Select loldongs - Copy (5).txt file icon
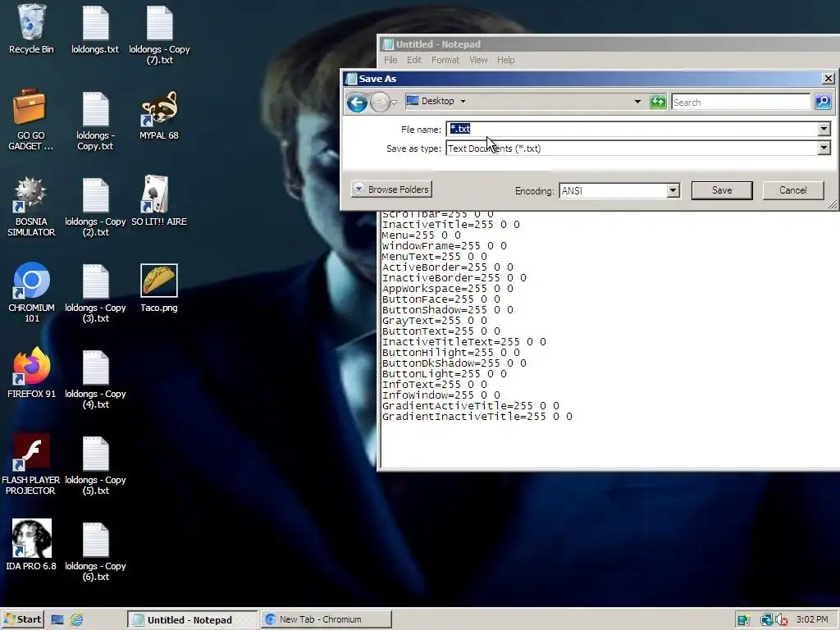 point(95,465)
